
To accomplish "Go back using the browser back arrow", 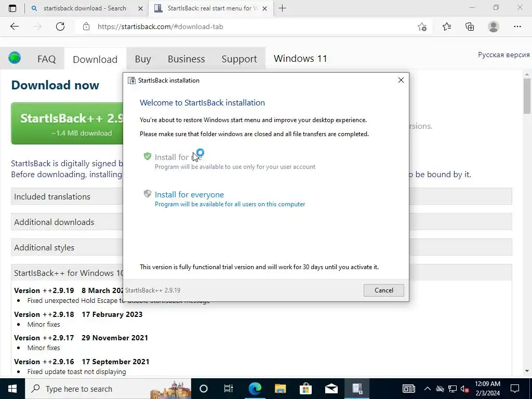I will point(14,26).
